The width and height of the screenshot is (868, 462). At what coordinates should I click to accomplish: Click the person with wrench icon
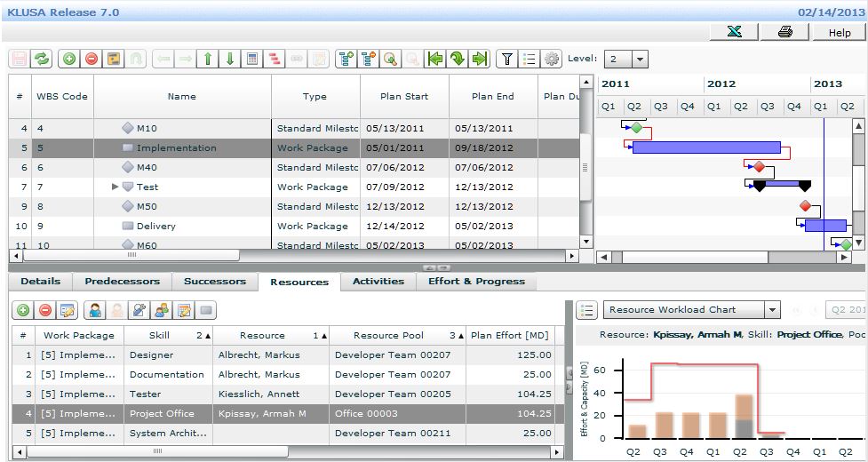point(139,310)
